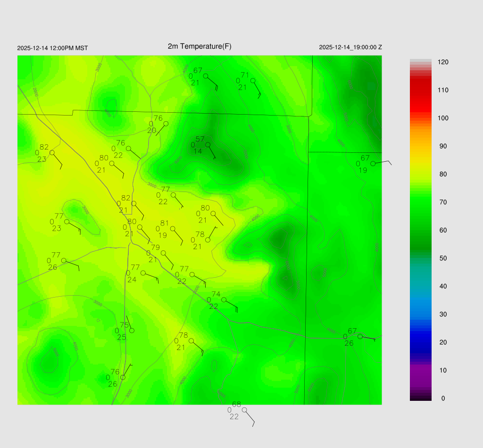Click the 68 degree station below the map
This screenshot has width=483, height=448.
pyautogui.click(x=244, y=410)
